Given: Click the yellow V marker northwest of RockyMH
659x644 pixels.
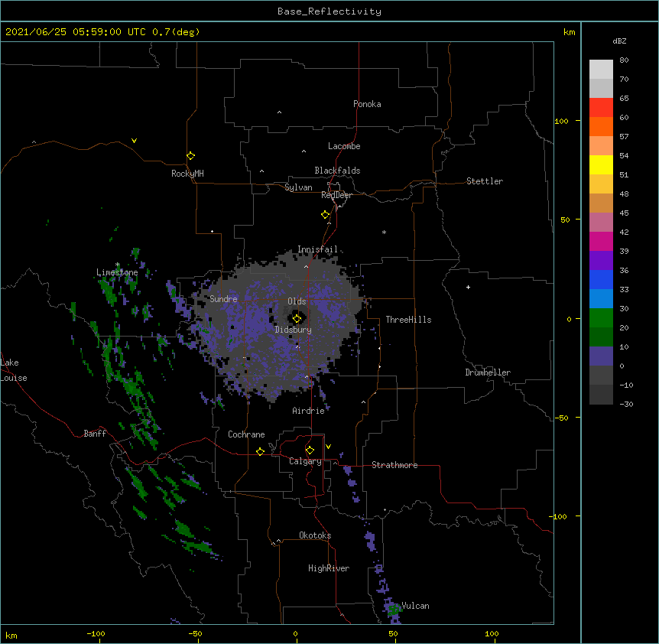Looking at the screenshot, I should (x=134, y=141).
